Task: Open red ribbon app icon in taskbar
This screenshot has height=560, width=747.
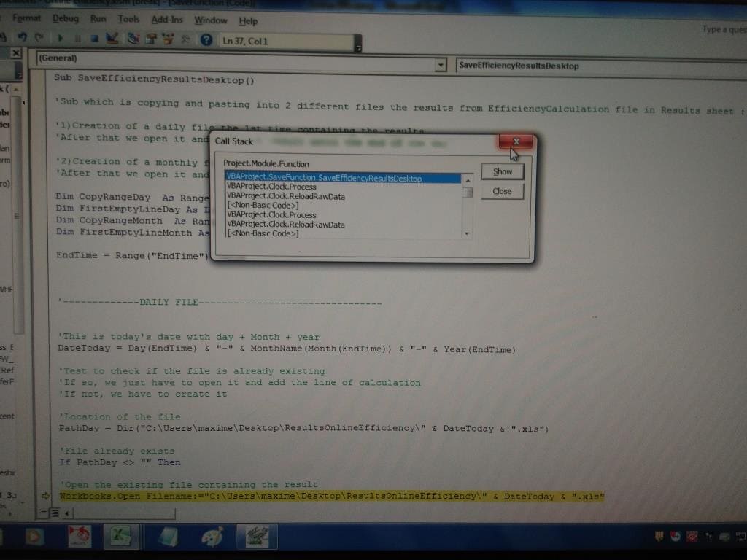Action: (x=79, y=537)
